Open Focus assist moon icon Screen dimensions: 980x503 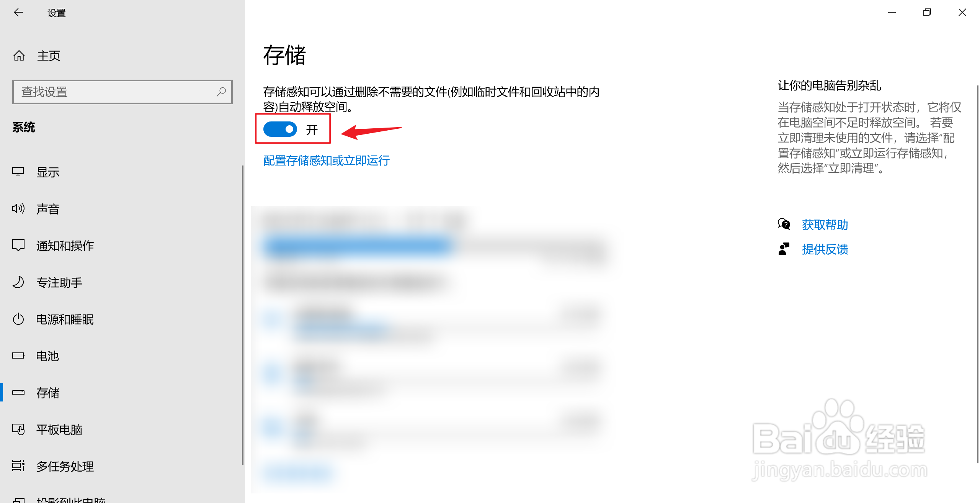18,282
